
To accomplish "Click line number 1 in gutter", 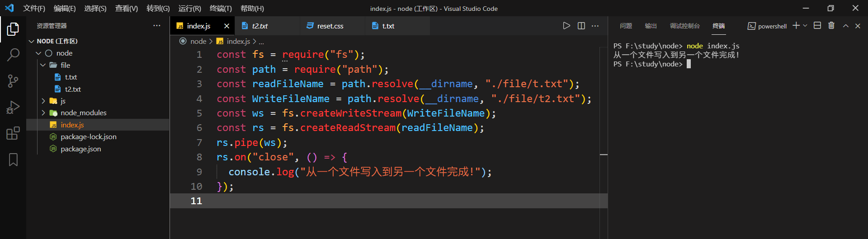I will tap(199, 55).
